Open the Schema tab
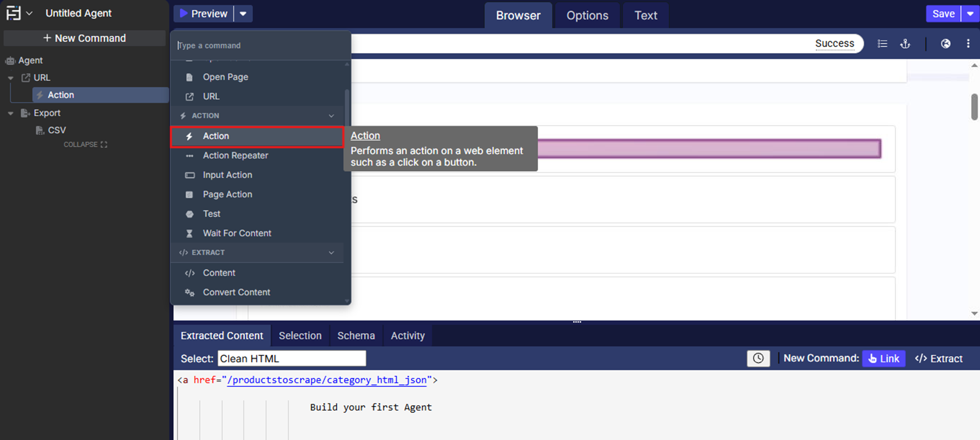The height and width of the screenshot is (440, 980). click(x=356, y=335)
